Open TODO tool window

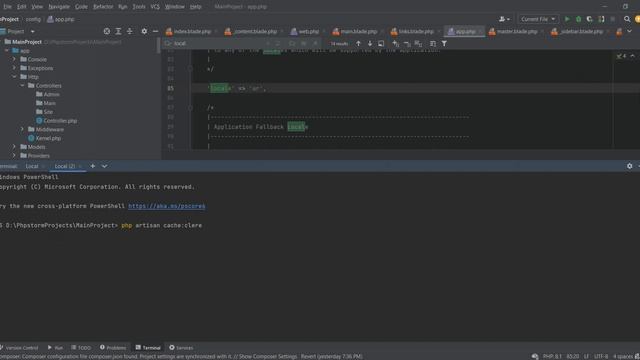81,348
